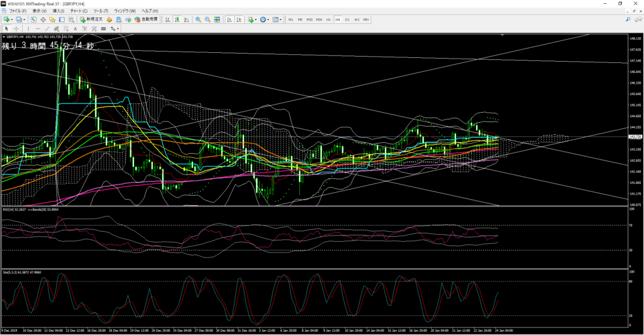
Task: Launch MetaEditor via yellow book icon
Action: tap(109, 20)
